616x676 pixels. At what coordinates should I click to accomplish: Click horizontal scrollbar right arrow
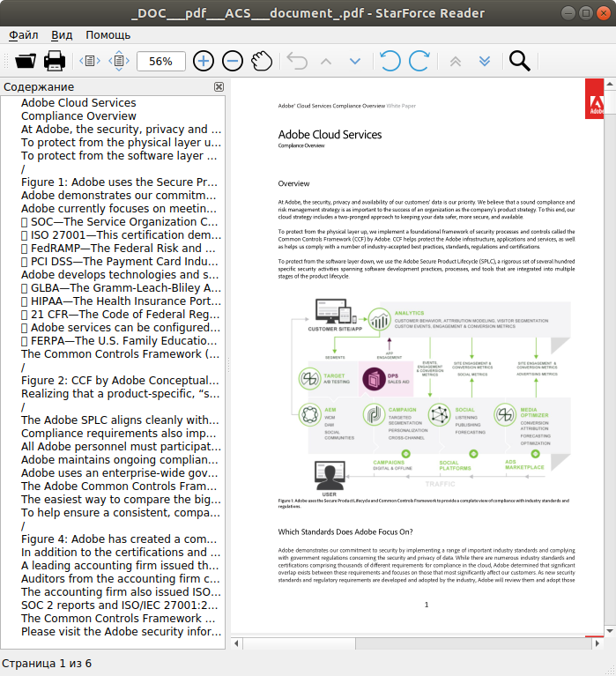point(597,643)
